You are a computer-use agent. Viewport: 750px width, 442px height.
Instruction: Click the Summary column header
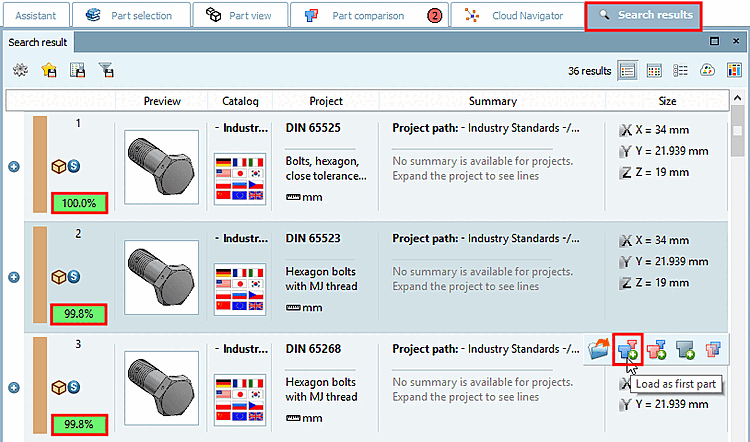click(492, 101)
